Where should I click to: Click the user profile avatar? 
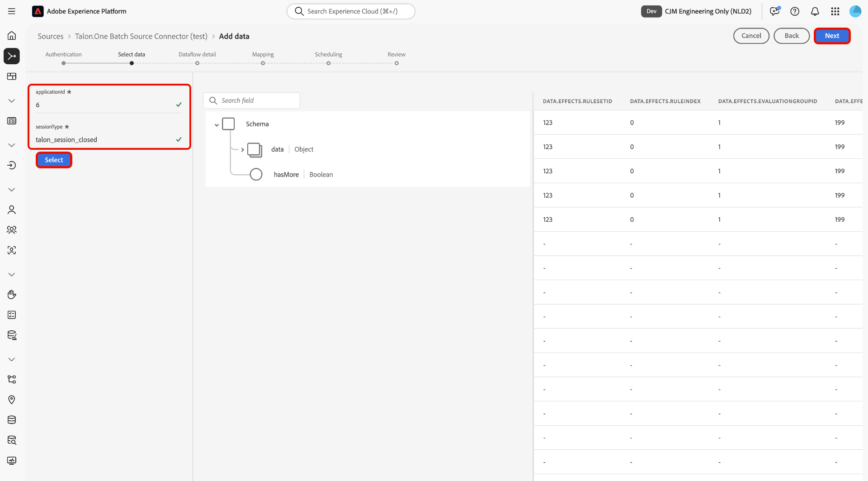coord(855,11)
